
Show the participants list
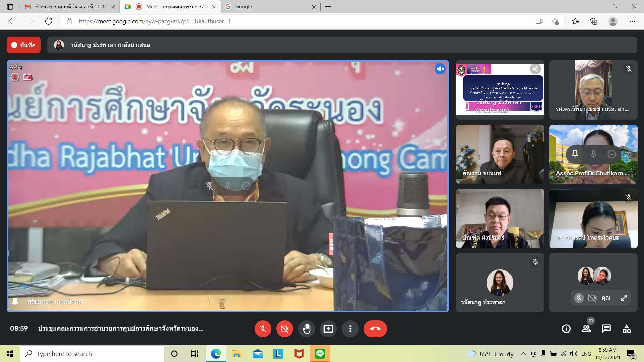[586, 329]
